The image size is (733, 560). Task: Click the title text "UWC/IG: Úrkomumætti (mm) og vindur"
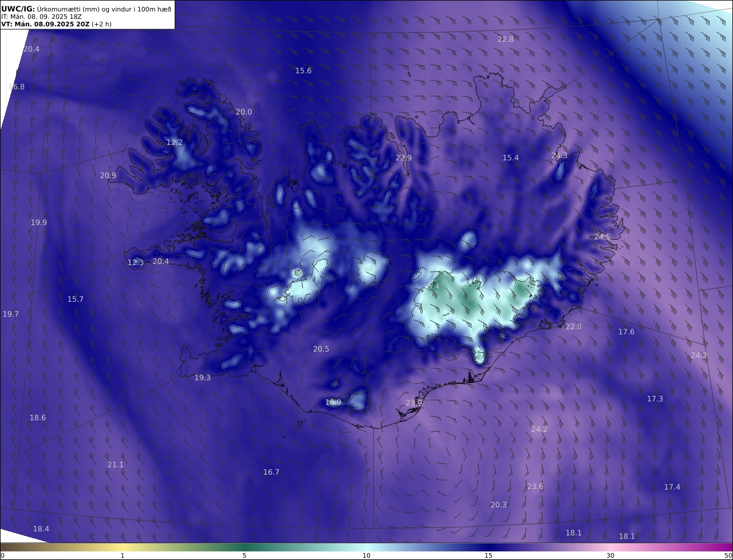coord(86,9)
